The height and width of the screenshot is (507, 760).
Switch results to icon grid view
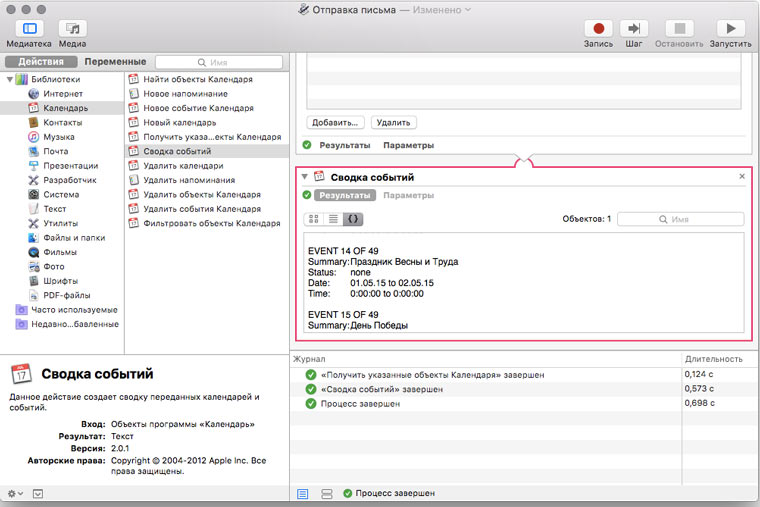(x=313, y=218)
